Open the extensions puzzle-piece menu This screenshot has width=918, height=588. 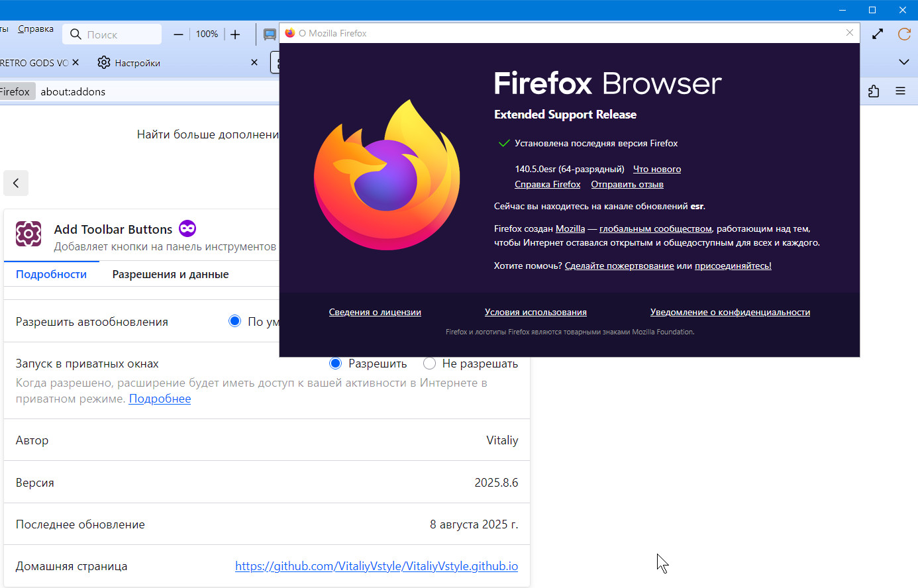pos(874,91)
